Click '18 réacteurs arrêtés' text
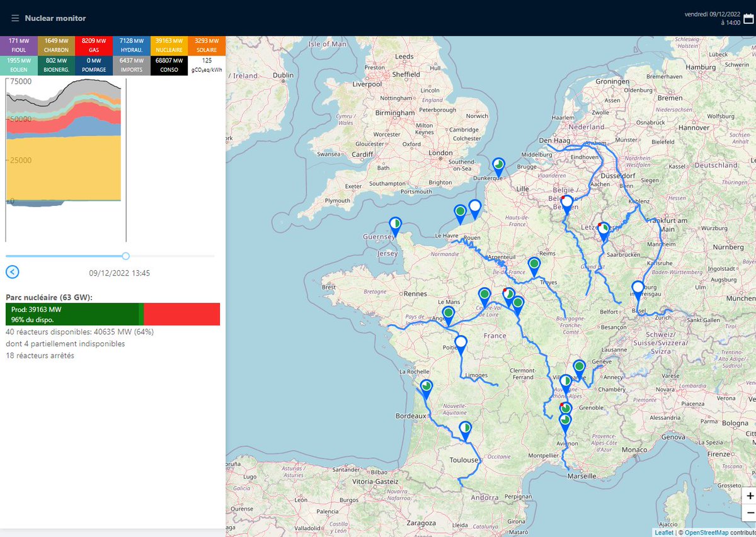 [x=40, y=356]
